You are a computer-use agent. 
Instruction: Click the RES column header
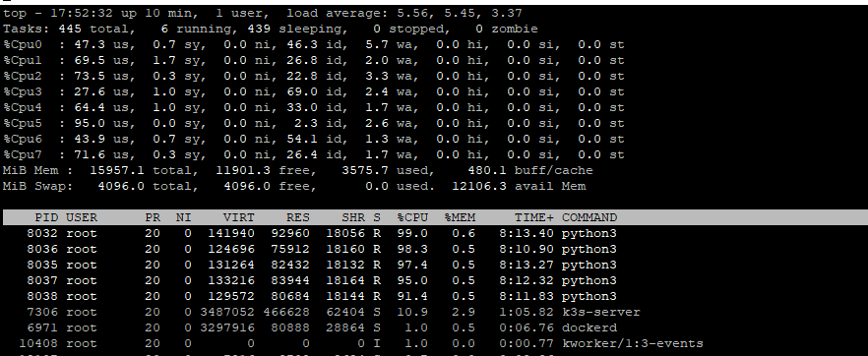pos(298,217)
